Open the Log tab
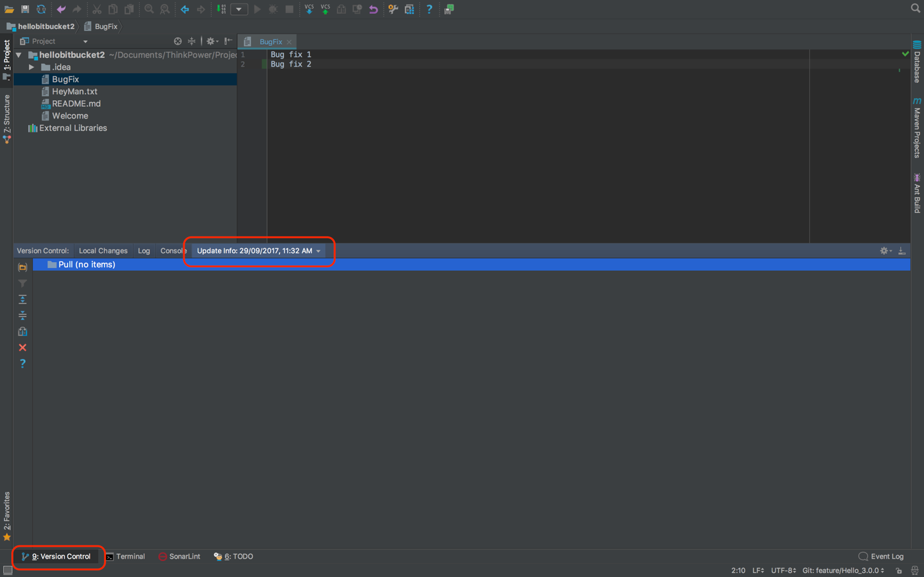Viewport: 924px width, 577px height. click(144, 251)
